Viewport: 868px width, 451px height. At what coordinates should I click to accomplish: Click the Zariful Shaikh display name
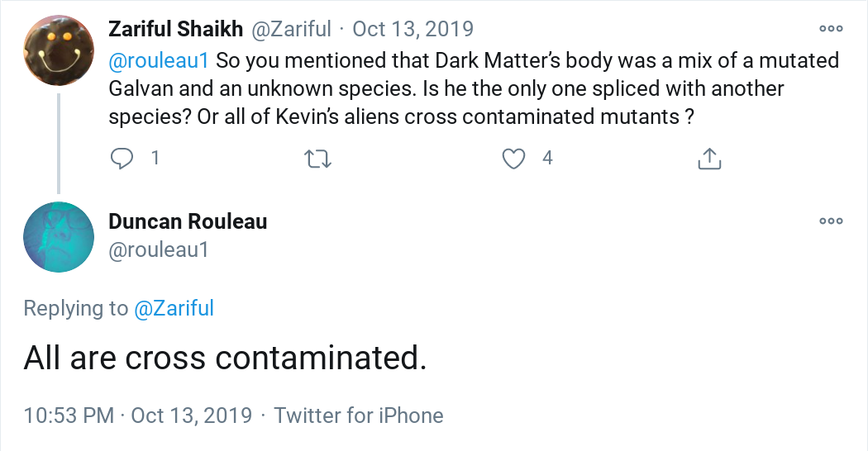coord(176,29)
